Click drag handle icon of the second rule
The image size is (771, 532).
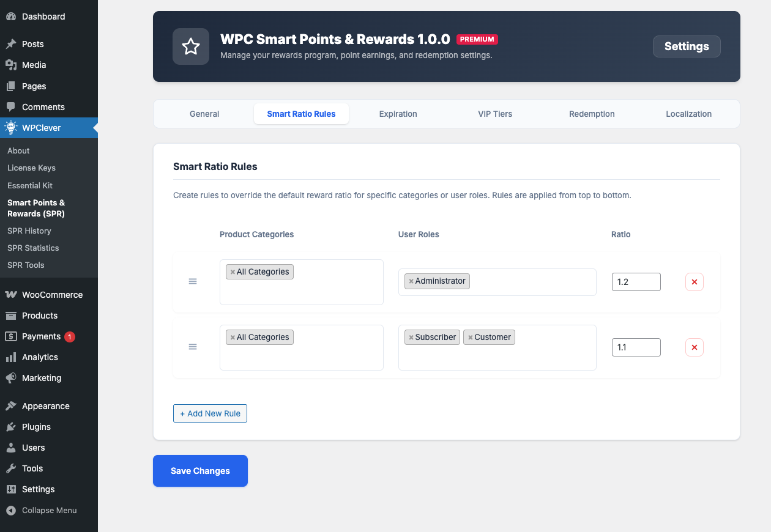tap(193, 347)
